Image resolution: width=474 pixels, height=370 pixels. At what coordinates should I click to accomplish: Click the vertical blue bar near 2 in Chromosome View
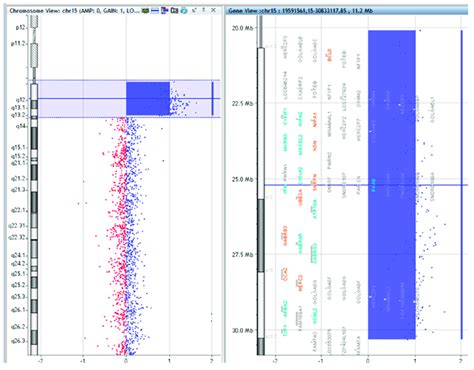point(213,99)
